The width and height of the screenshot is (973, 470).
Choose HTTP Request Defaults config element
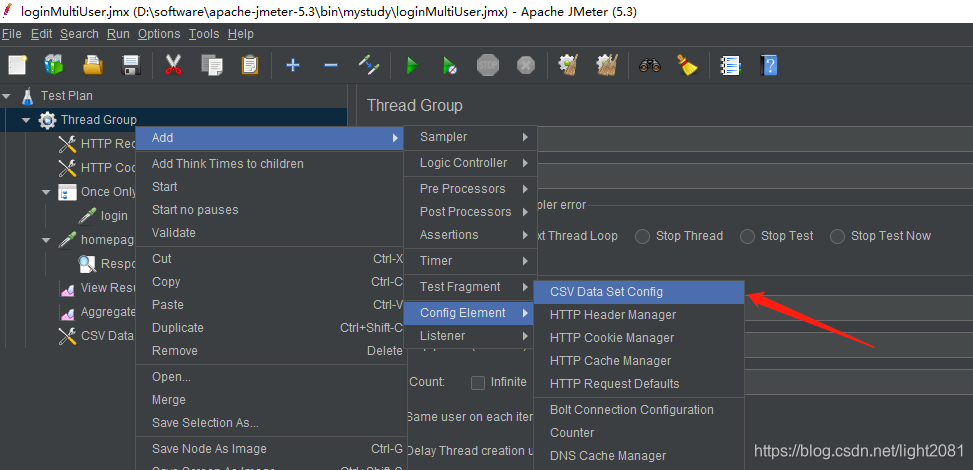pos(639,384)
